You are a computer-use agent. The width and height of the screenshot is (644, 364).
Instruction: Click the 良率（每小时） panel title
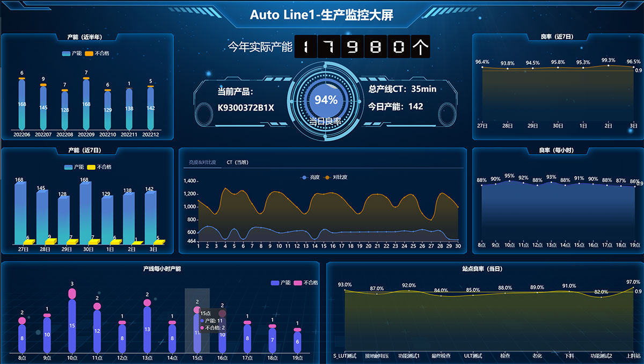pyautogui.click(x=556, y=150)
